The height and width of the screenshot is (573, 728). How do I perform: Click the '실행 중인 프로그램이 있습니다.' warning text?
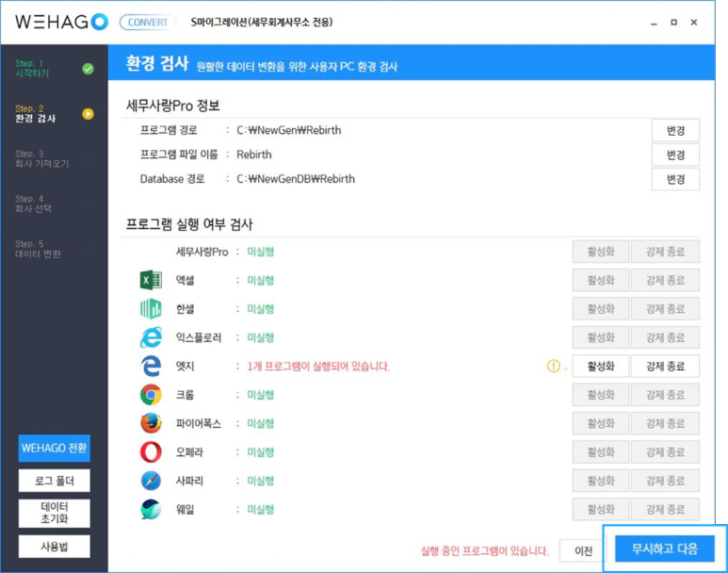coord(485,551)
